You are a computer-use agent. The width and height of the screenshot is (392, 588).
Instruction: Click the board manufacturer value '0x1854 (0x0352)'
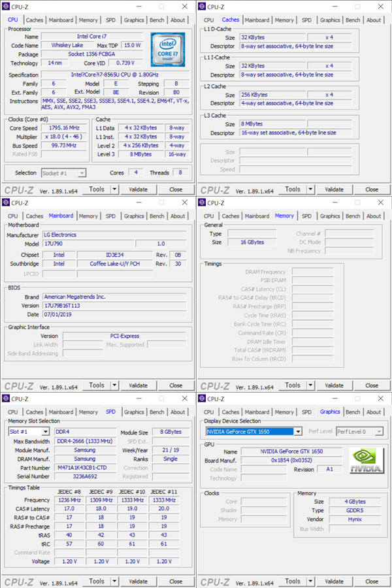[x=291, y=460]
